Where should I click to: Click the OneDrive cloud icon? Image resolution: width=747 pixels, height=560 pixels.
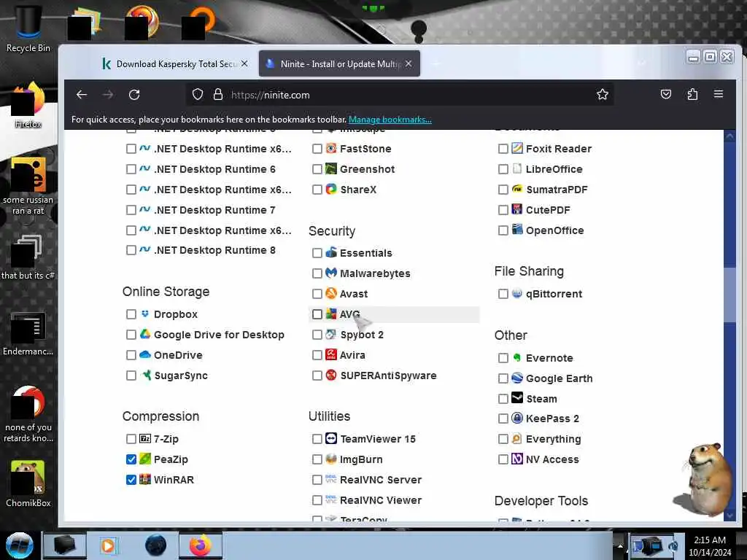point(145,355)
